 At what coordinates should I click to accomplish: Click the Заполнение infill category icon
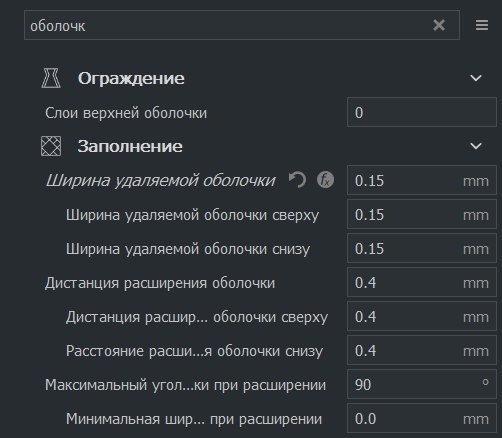pyautogui.click(x=51, y=146)
